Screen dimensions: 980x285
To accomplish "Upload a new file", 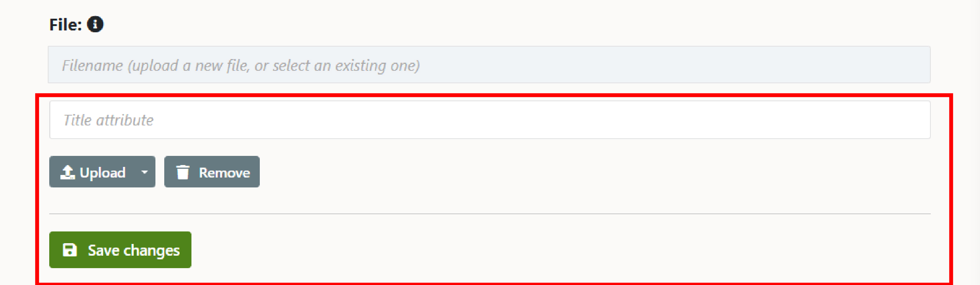I will (93, 172).
